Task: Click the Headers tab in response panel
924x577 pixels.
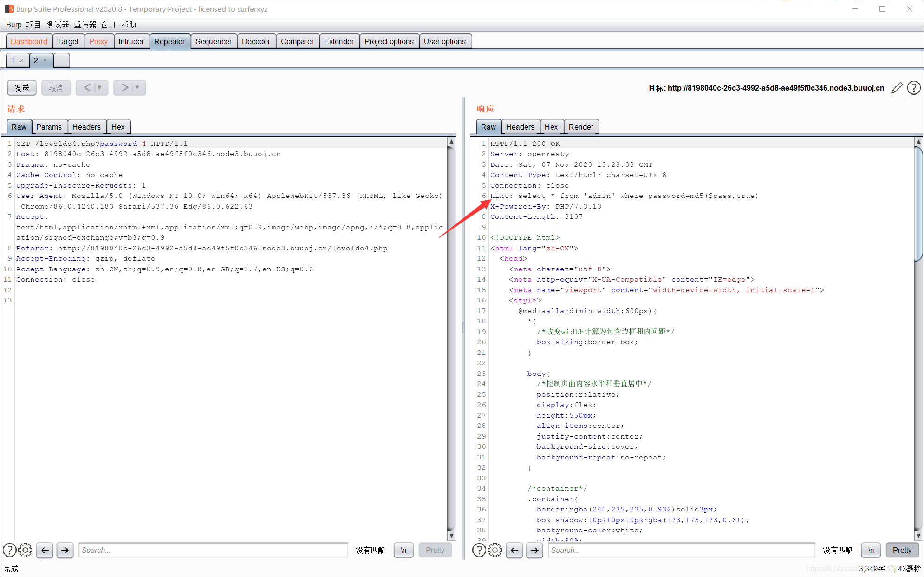Action: click(520, 127)
